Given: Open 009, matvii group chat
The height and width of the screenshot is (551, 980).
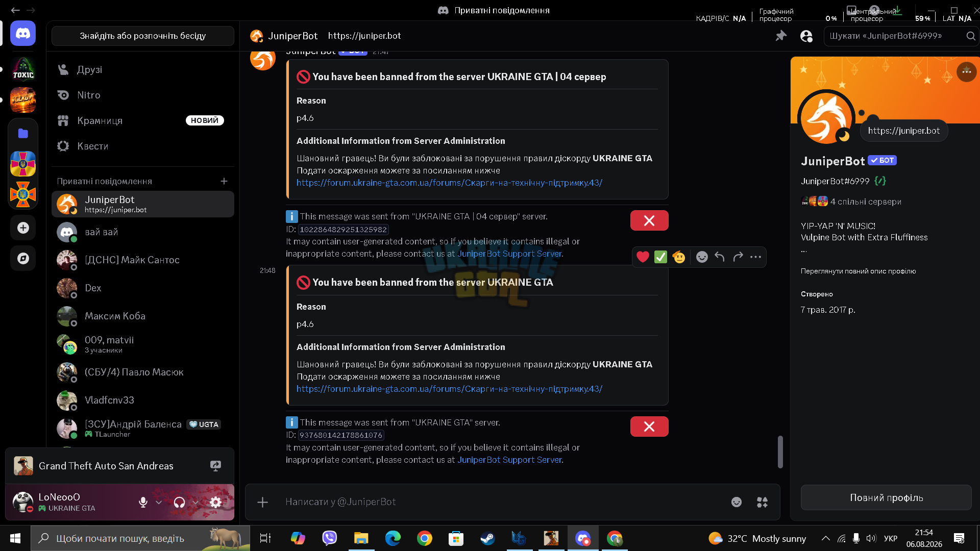Looking at the screenshot, I should pyautogui.click(x=143, y=344).
